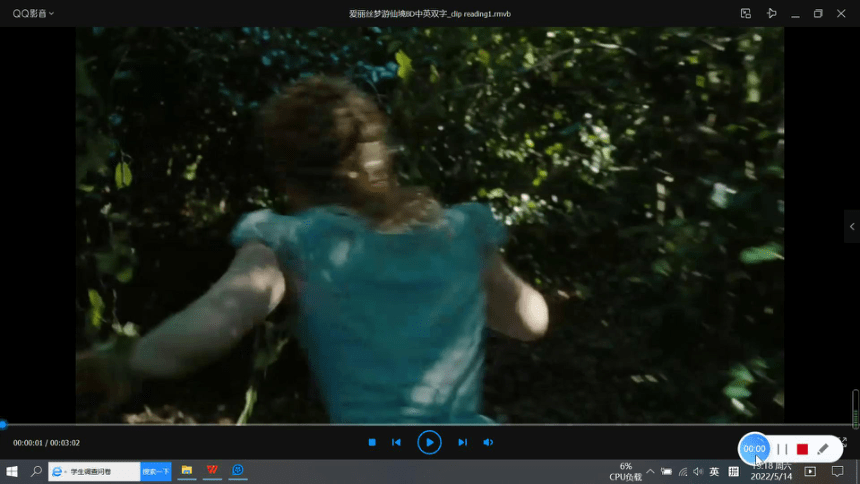The width and height of the screenshot is (860, 484).
Task: Open the clock showing 2022/5/14
Action: point(771,471)
